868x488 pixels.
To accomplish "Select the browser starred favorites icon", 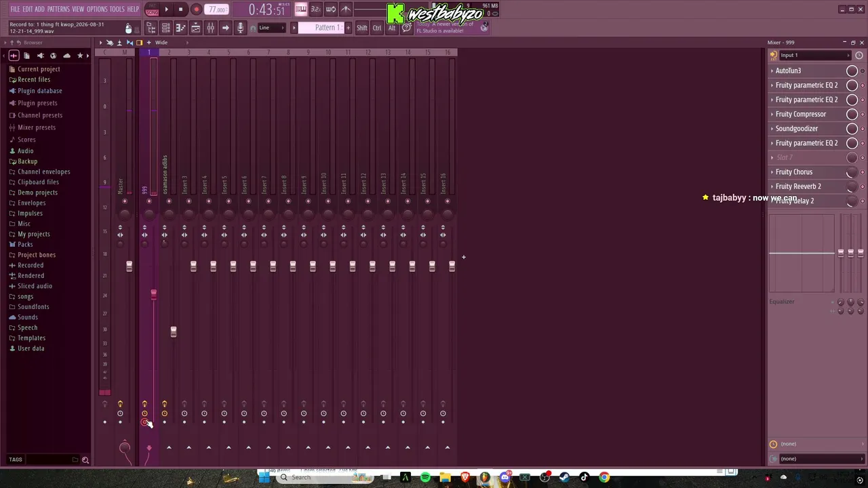I will (x=80, y=56).
